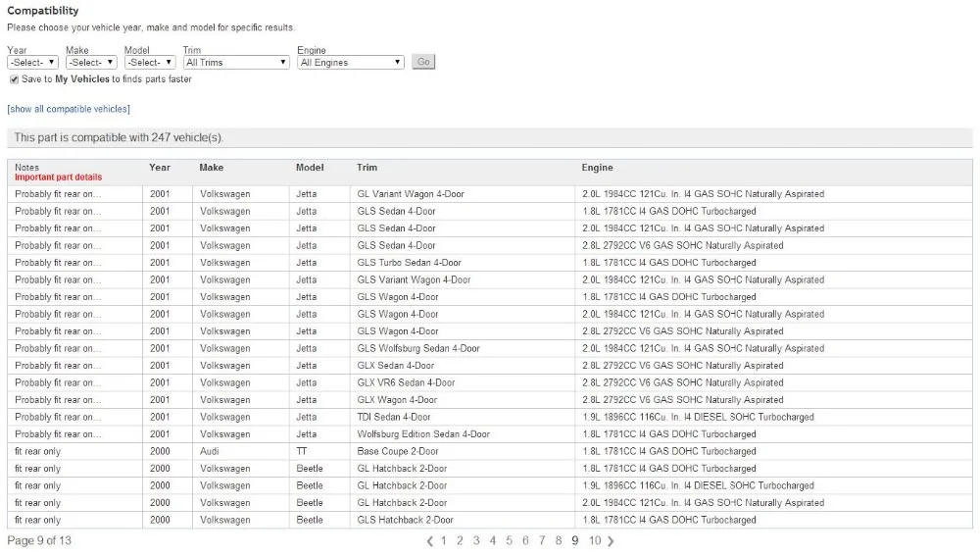Click Page 9 of 13 label

point(39,541)
